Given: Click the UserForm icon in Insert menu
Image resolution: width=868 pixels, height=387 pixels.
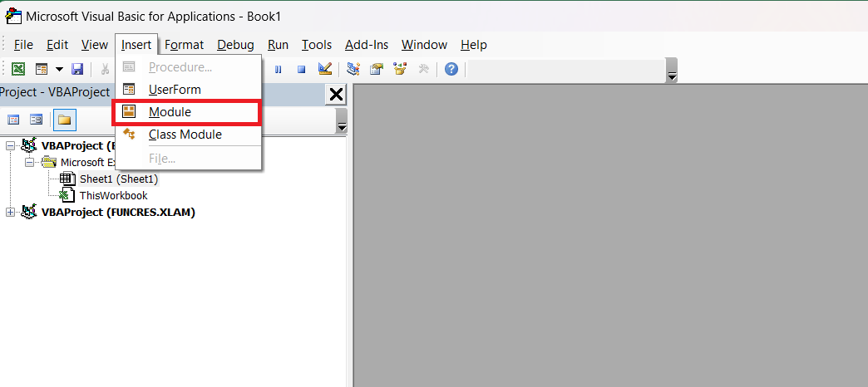Looking at the screenshot, I should click(129, 90).
